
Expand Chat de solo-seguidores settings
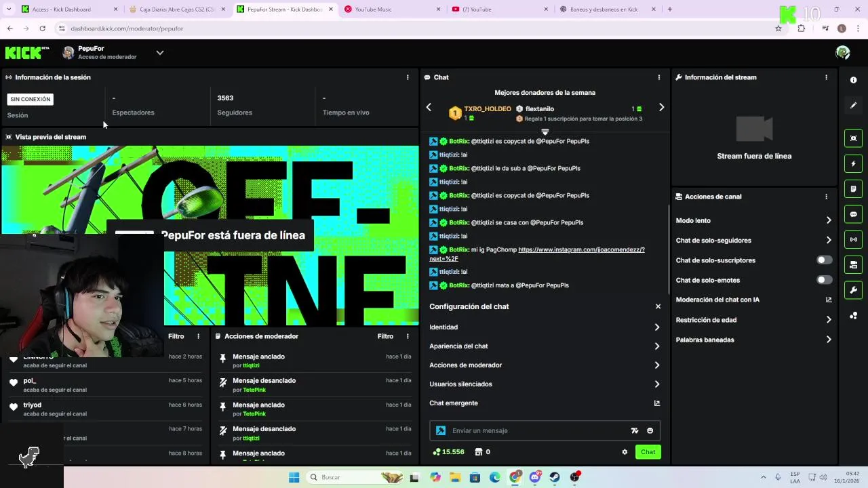coord(829,240)
